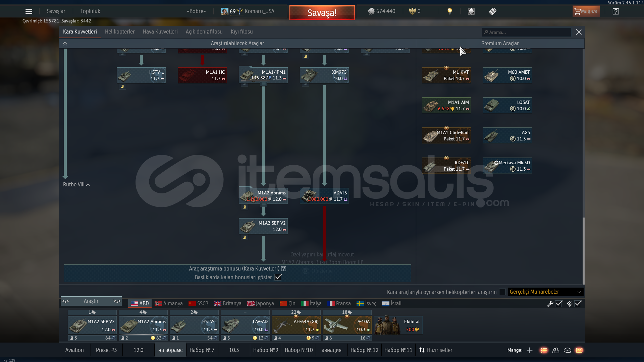Select LAV-AD crew slot
644x362 pixels.
pos(245,325)
